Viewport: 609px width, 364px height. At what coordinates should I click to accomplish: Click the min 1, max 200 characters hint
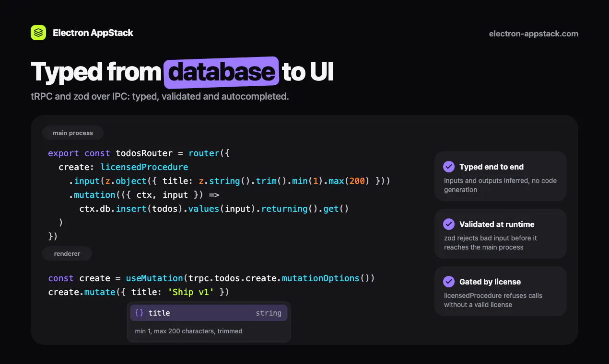pos(189,331)
